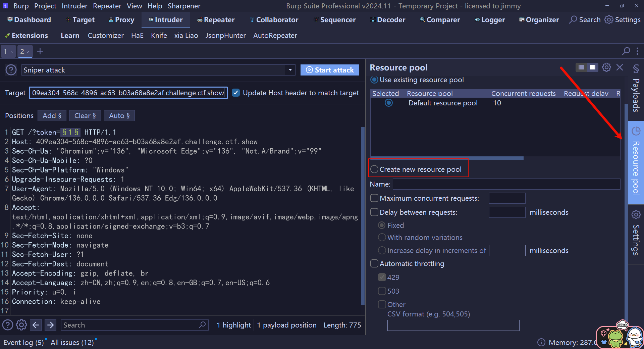Open the Help menu

point(155,6)
